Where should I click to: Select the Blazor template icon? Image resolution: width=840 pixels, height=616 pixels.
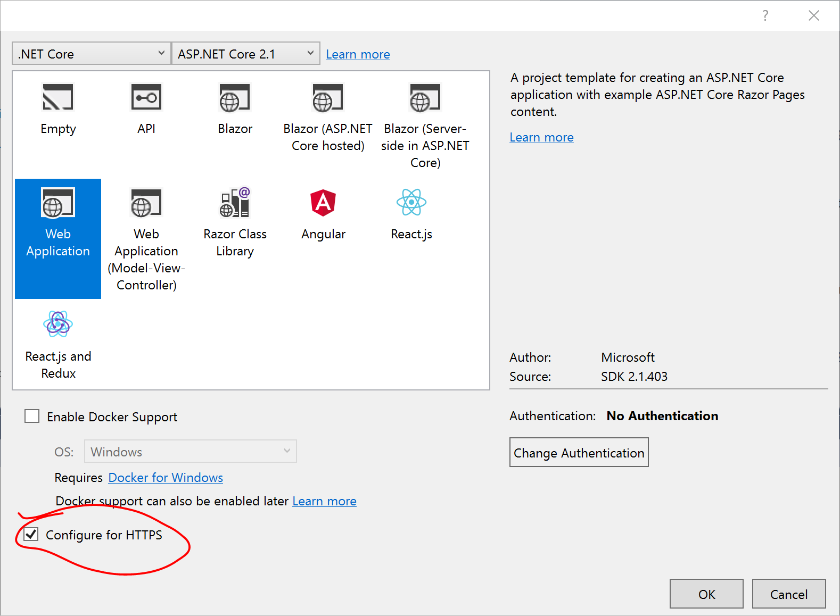click(x=235, y=98)
